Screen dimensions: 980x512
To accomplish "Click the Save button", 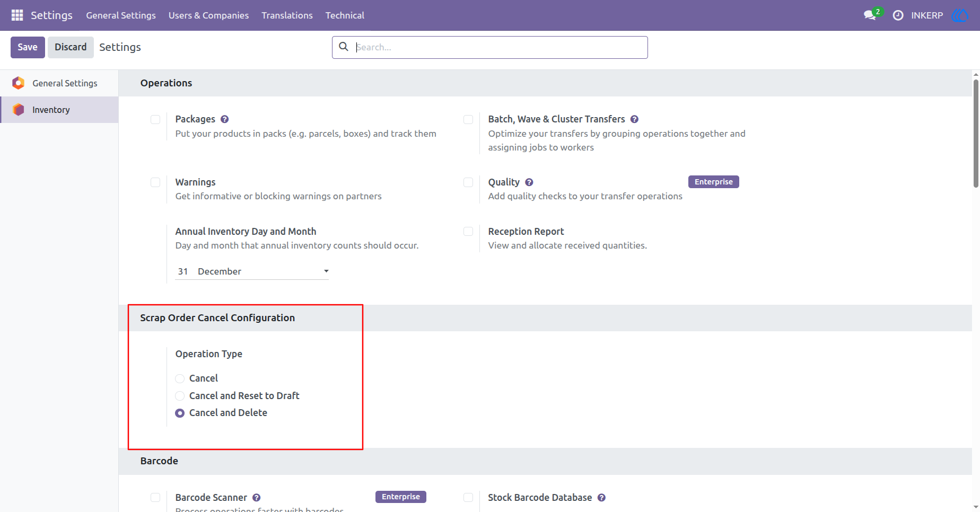I will pyautogui.click(x=28, y=47).
